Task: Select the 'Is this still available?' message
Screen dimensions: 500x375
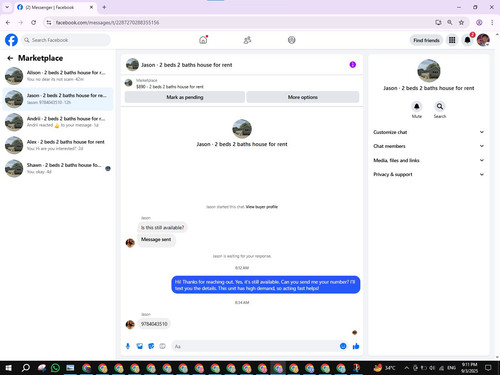Action: (x=162, y=227)
